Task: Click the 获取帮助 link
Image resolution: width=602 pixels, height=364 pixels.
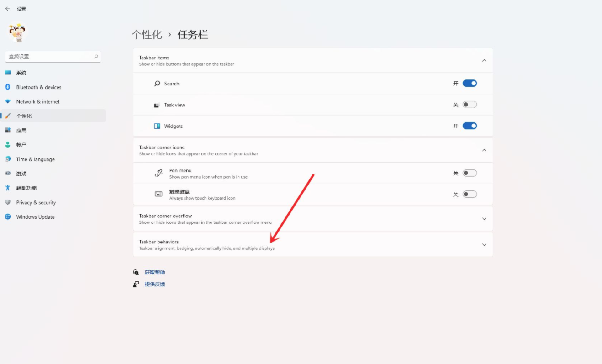Action: point(154,272)
